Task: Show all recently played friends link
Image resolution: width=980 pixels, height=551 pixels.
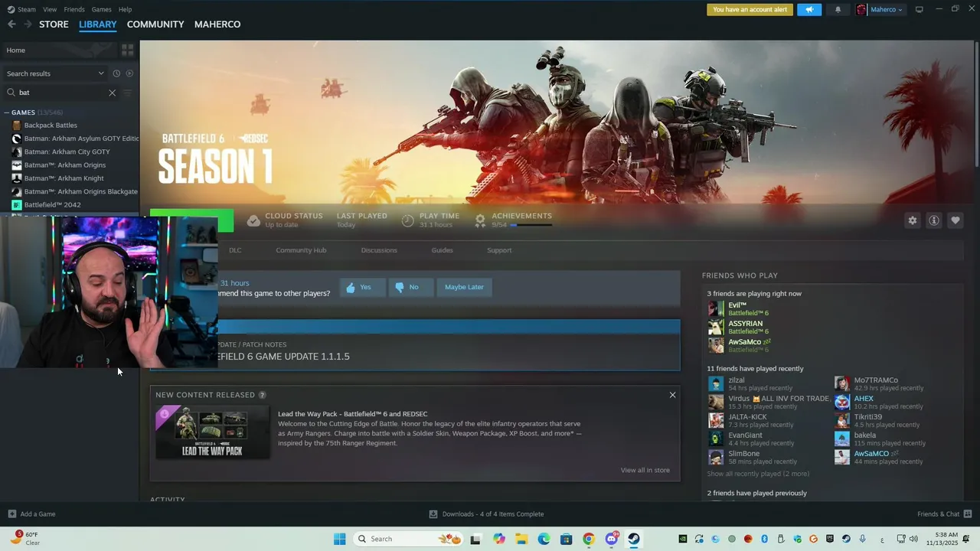Action: 758,474
